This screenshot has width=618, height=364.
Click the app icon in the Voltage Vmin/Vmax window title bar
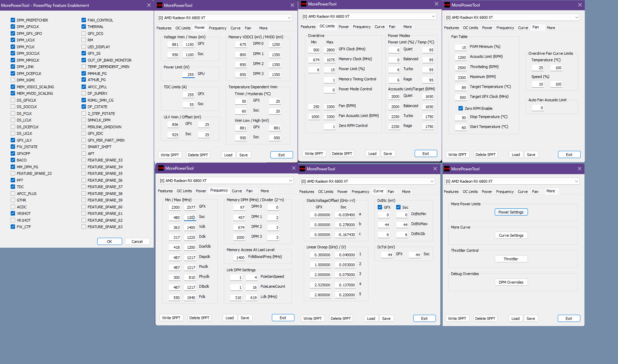[160, 5]
